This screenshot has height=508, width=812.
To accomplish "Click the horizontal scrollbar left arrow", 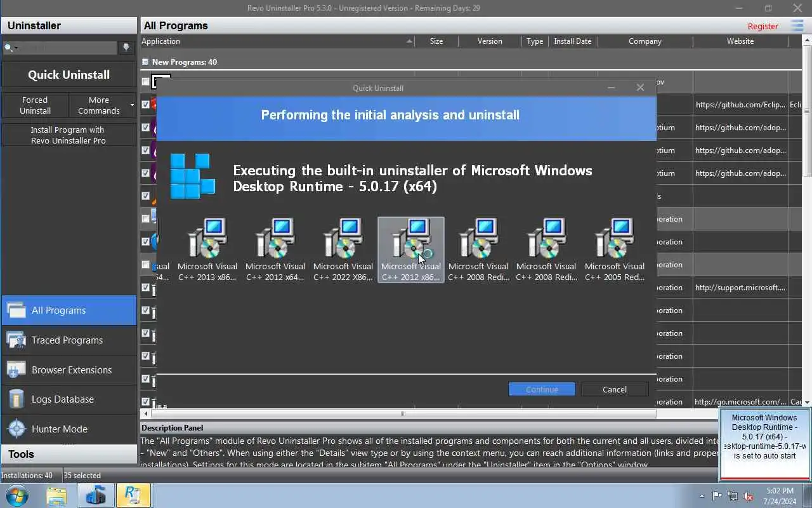I will pyautogui.click(x=147, y=414).
